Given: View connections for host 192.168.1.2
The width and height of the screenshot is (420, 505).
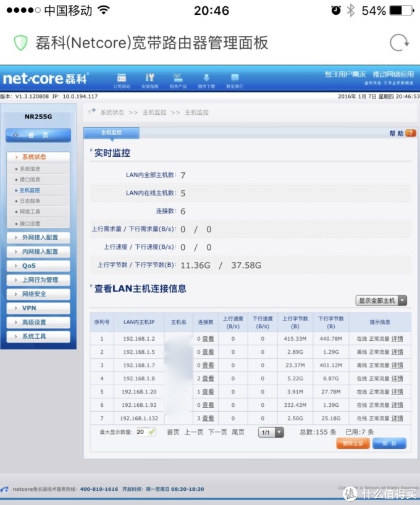Looking at the screenshot, I should (x=208, y=339).
